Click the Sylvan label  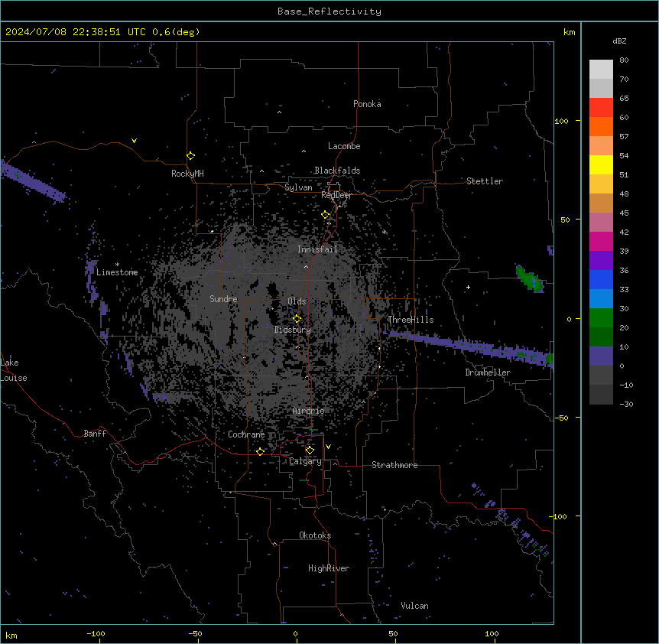click(298, 187)
